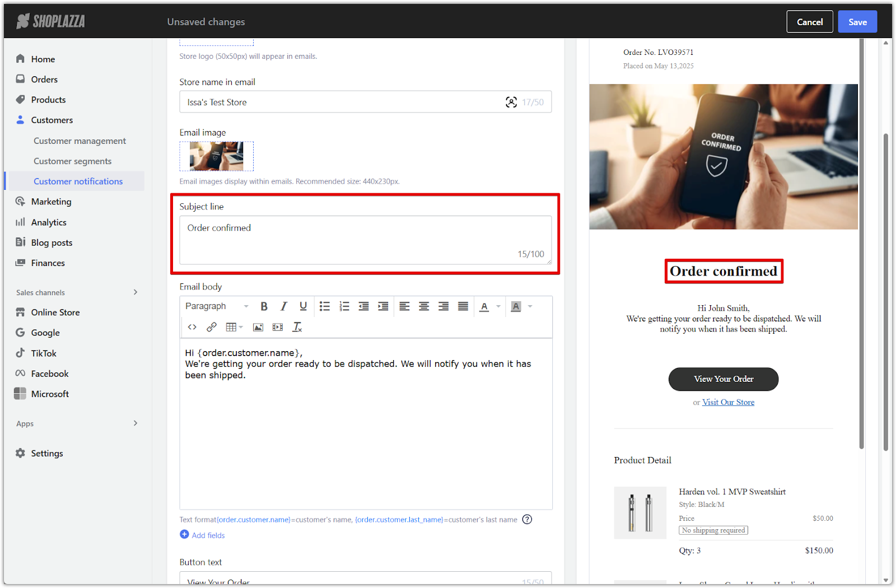Open the Paragraph style dropdown

(x=217, y=306)
